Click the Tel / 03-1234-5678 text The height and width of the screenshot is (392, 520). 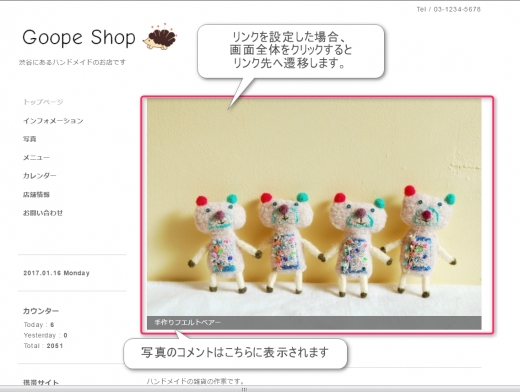(448, 9)
